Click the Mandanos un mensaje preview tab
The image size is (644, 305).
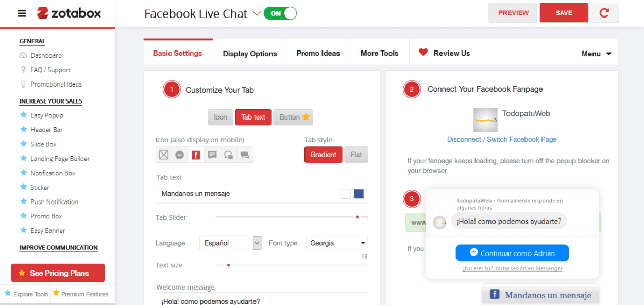point(540,295)
